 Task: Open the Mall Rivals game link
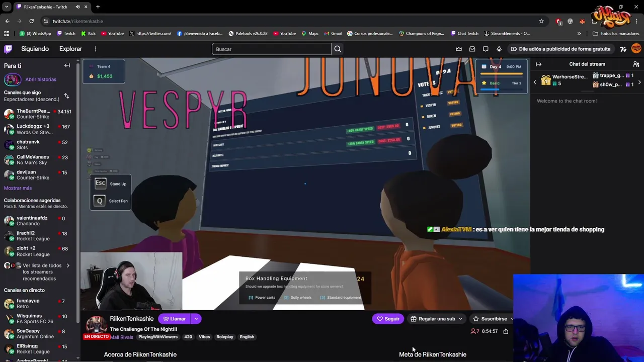tap(121, 337)
